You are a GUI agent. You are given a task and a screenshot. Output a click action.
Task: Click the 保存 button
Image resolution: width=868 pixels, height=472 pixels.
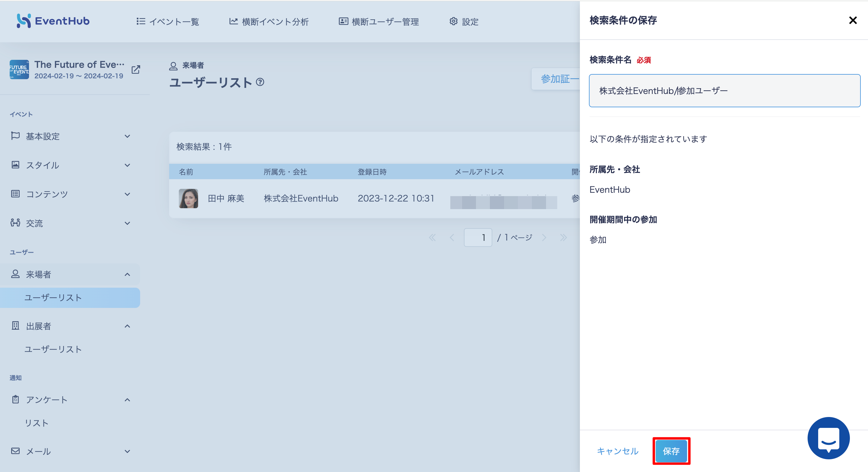pyautogui.click(x=671, y=451)
